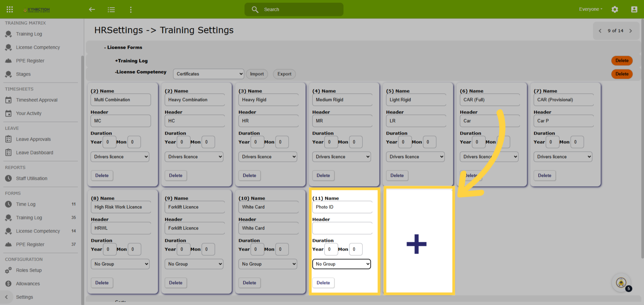
Task: Click the Export button
Action: pyautogui.click(x=284, y=74)
